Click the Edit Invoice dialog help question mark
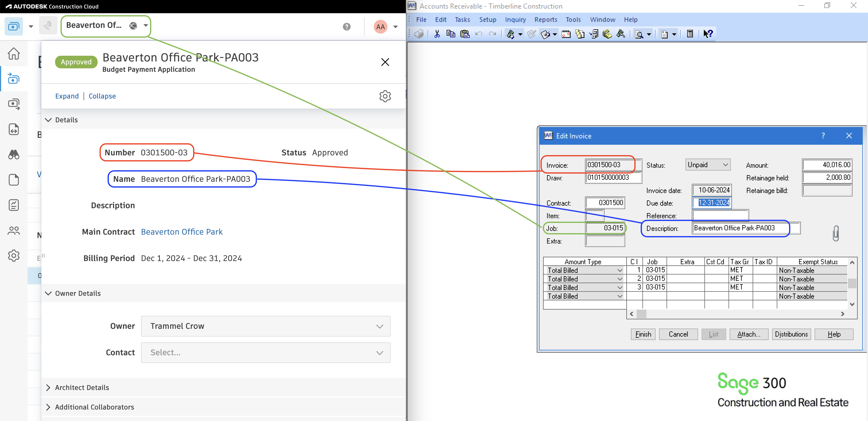Viewport: 868px width, 421px height. click(823, 136)
